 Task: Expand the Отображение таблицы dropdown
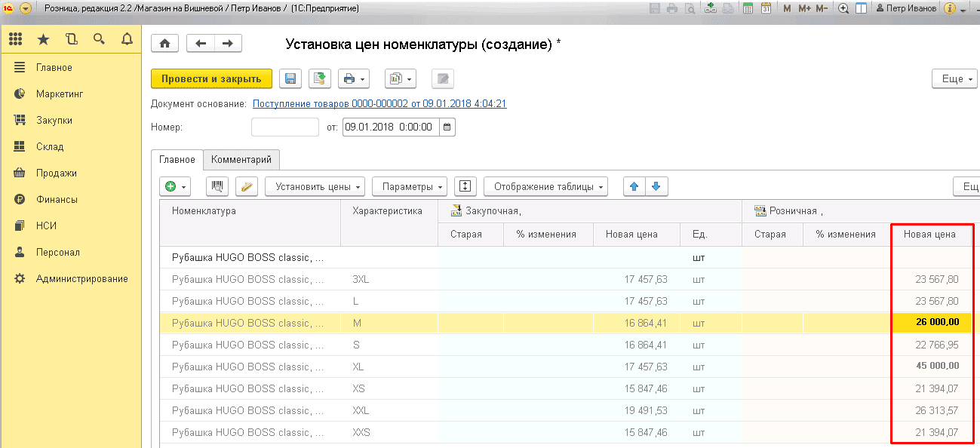pos(545,186)
